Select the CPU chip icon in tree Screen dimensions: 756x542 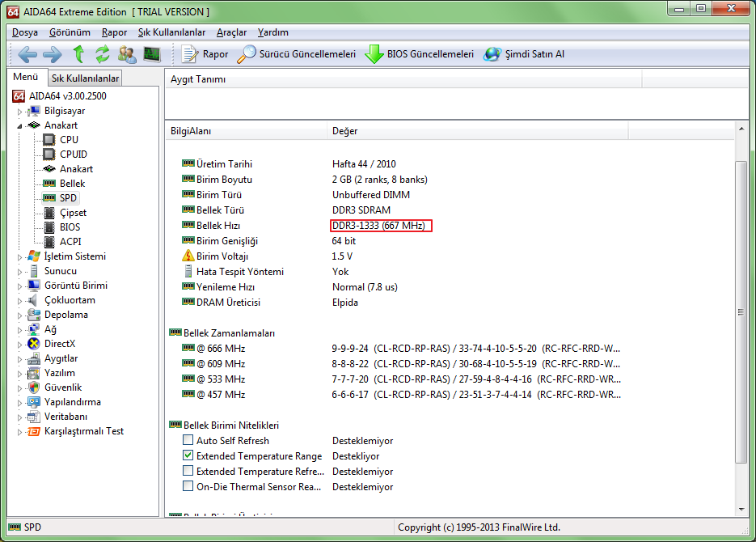coord(49,140)
